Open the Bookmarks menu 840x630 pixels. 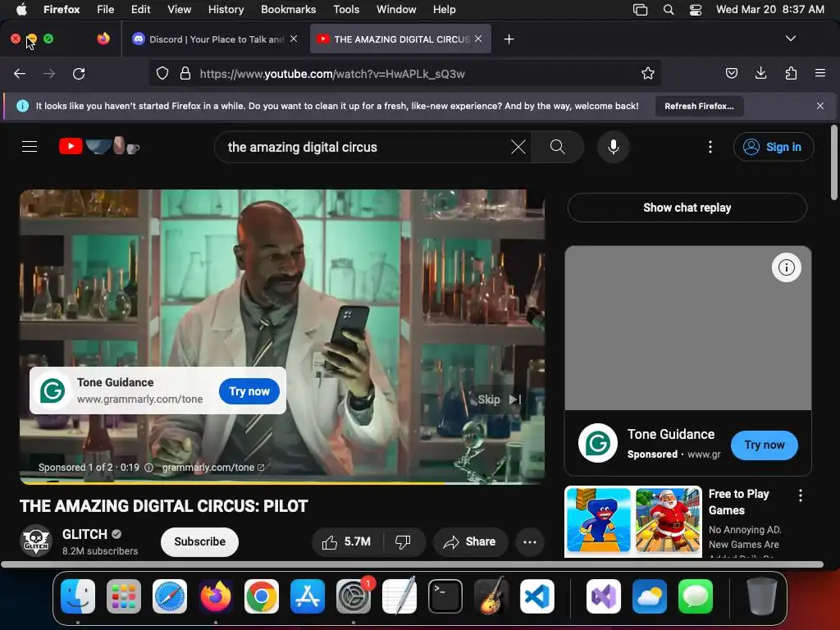288,9
